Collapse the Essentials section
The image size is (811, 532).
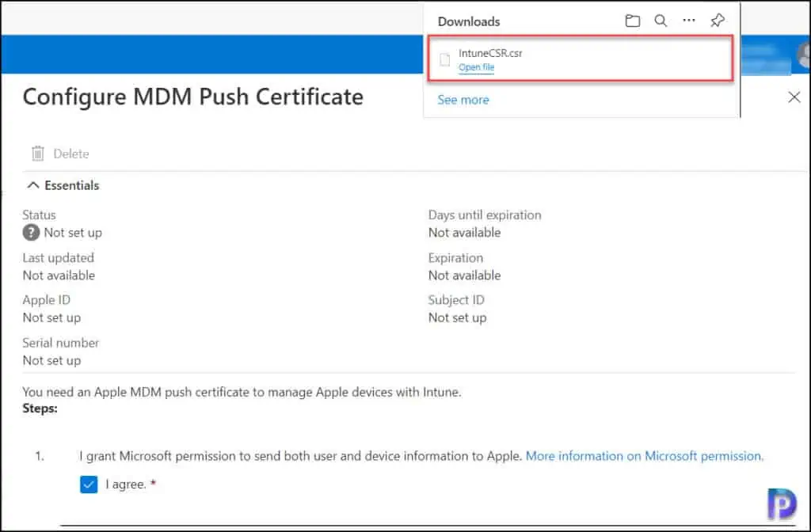tap(33, 185)
